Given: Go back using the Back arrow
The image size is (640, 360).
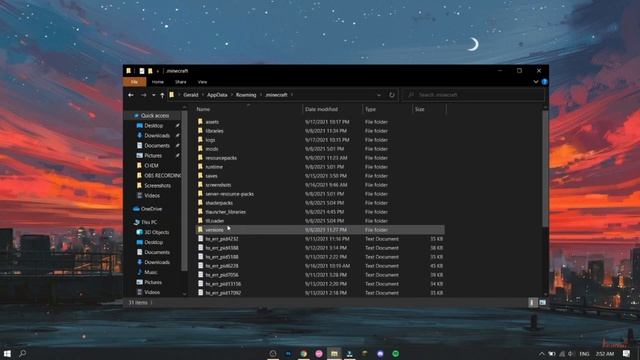Looking at the screenshot, I should 131,95.
